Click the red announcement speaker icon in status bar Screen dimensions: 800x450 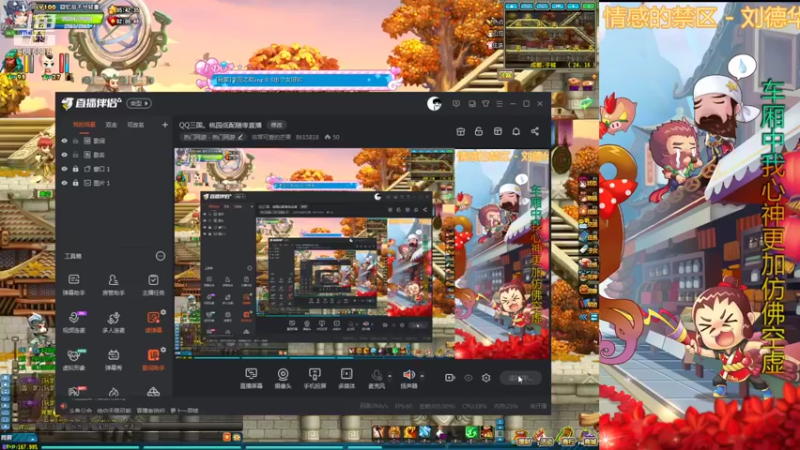tap(63, 407)
